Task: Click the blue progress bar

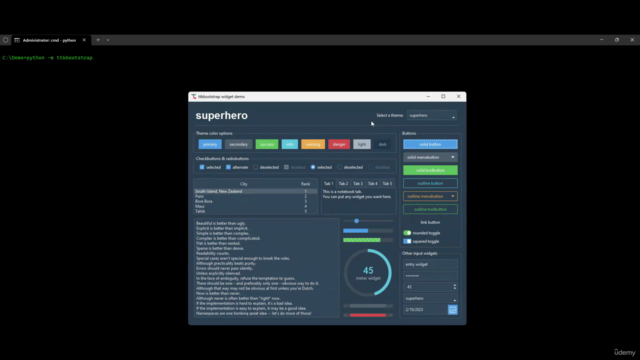Action: (x=368, y=231)
